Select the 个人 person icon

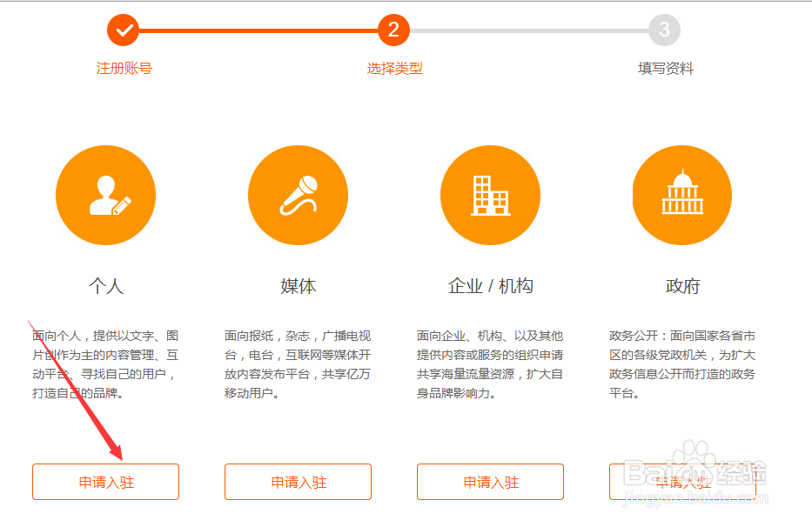105,194
